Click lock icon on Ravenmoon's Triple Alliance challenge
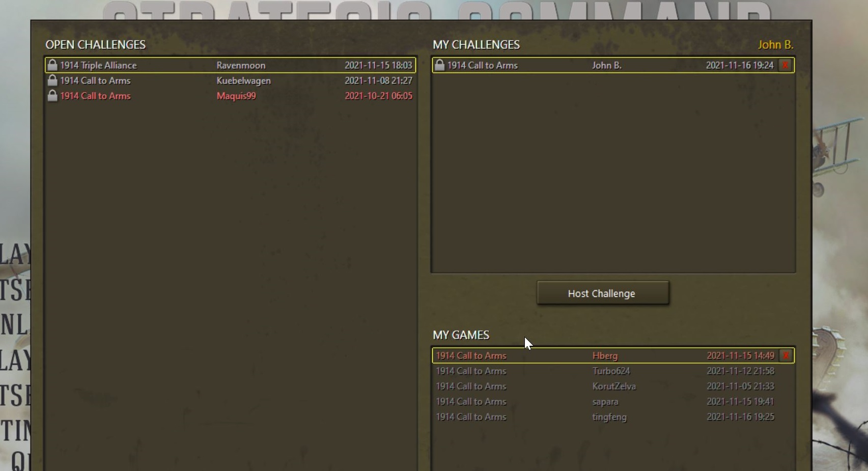This screenshot has height=471, width=868. pyautogui.click(x=52, y=65)
